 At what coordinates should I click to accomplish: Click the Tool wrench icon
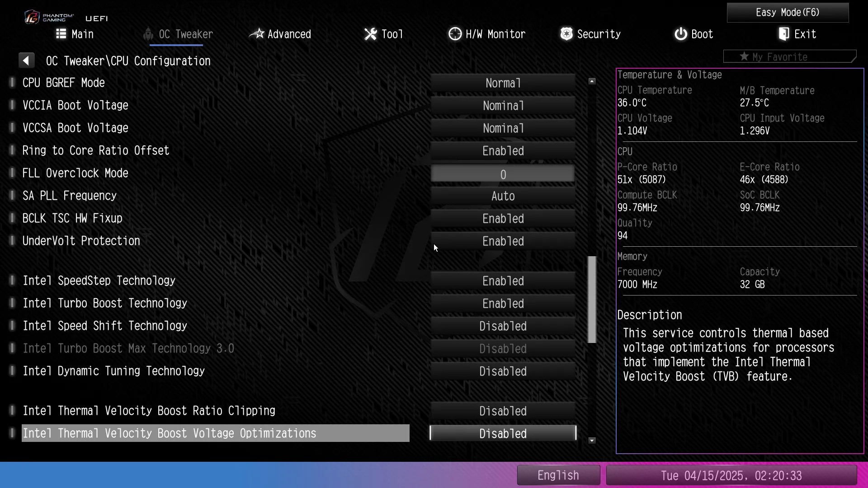(x=370, y=34)
